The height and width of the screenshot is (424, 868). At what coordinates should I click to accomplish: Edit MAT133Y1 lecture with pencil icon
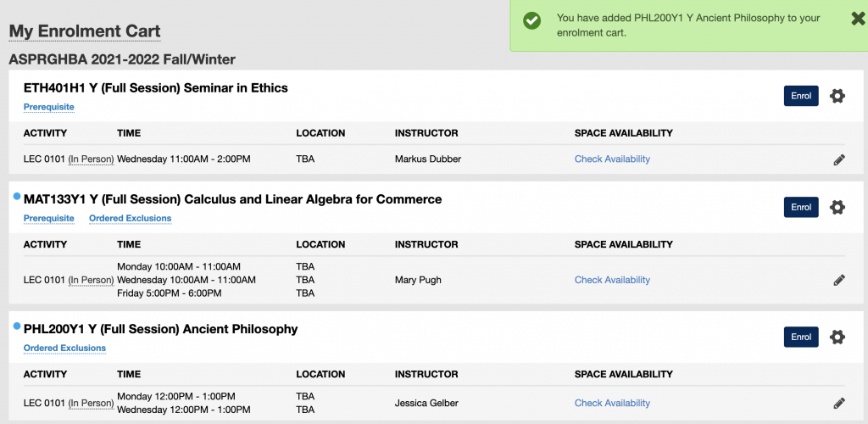pos(839,280)
